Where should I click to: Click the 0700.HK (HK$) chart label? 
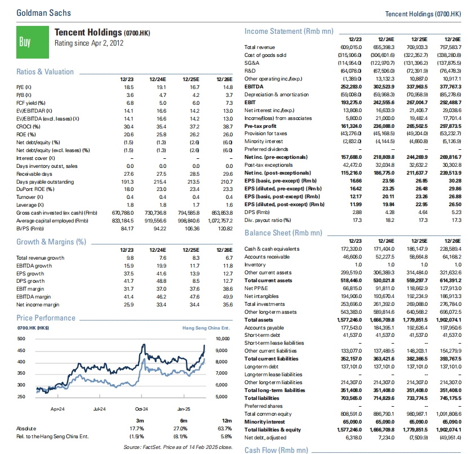(33, 328)
